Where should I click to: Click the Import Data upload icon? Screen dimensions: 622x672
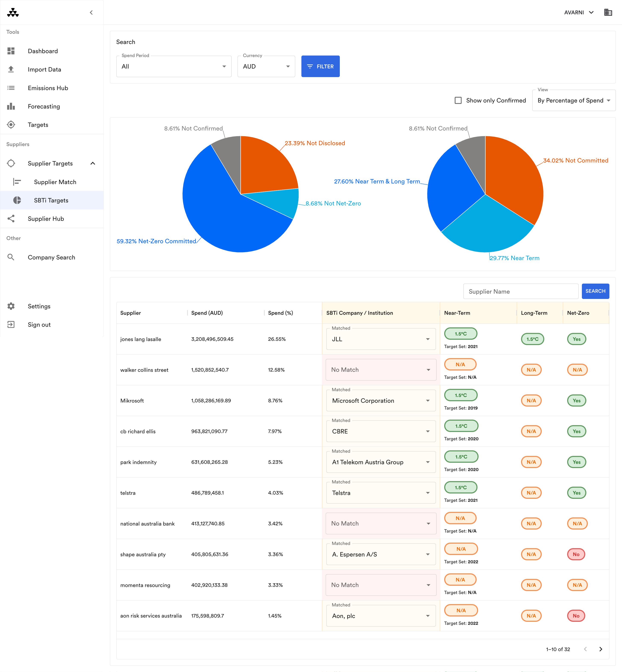(11, 69)
